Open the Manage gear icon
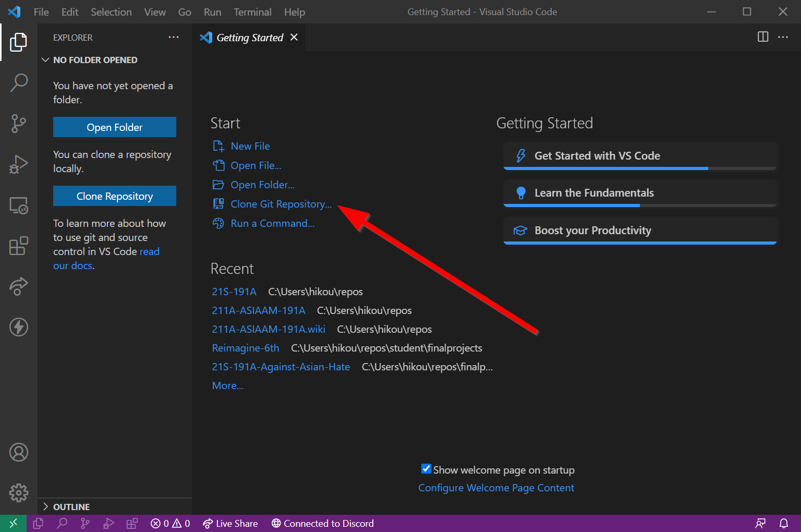 pos(19,492)
